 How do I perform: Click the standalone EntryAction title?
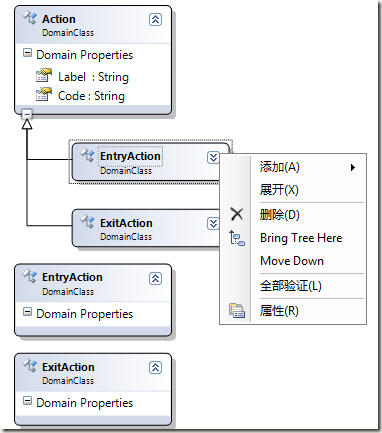point(72,277)
